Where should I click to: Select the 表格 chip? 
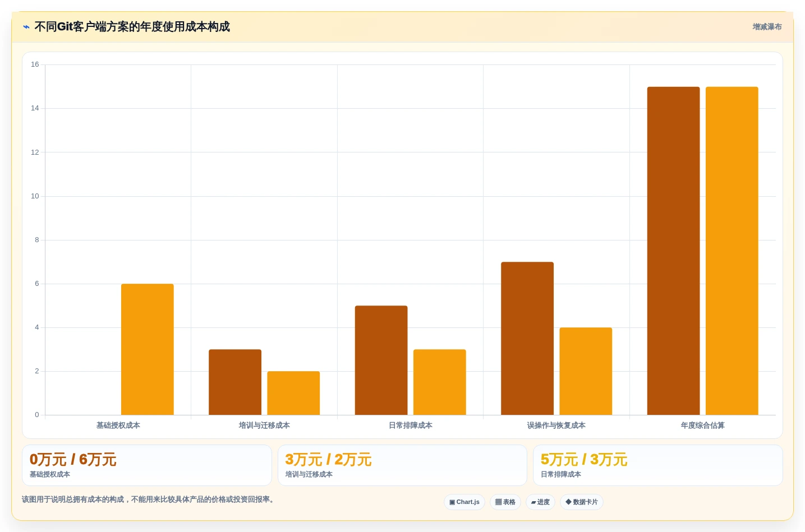pyautogui.click(x=505, y=502)
